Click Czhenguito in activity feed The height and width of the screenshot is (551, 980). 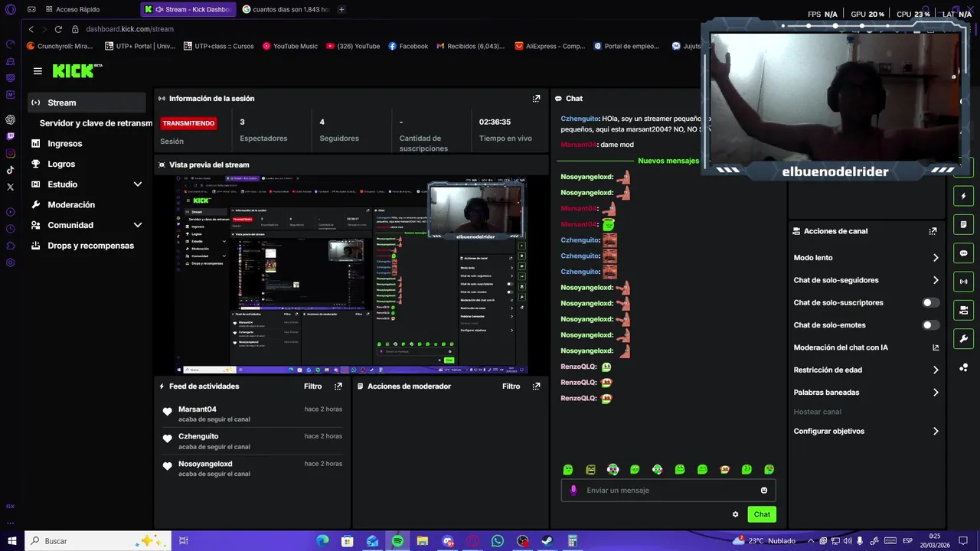click(x=198, y=436)
